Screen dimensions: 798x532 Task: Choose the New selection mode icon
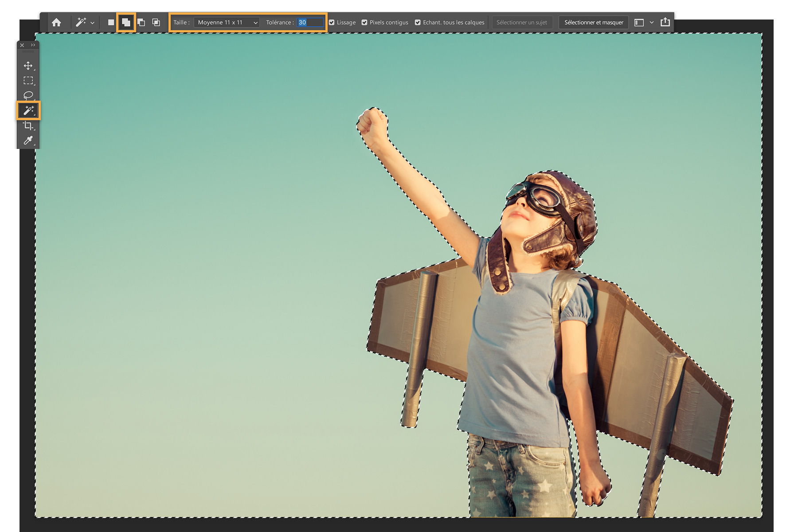point(111,23)
